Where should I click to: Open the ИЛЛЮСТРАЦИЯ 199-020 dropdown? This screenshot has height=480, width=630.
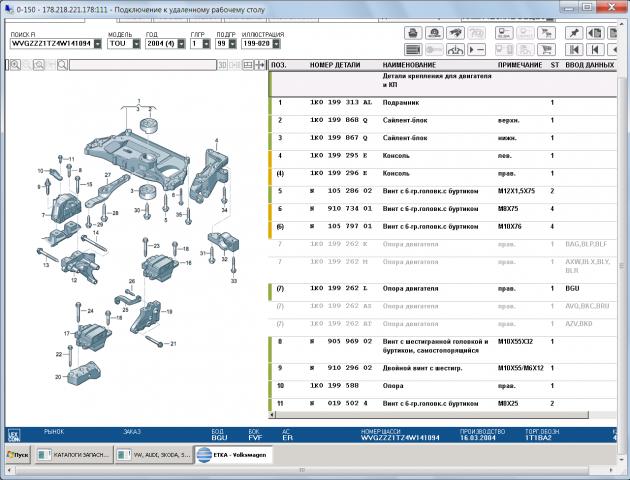(x=276, y=44)
